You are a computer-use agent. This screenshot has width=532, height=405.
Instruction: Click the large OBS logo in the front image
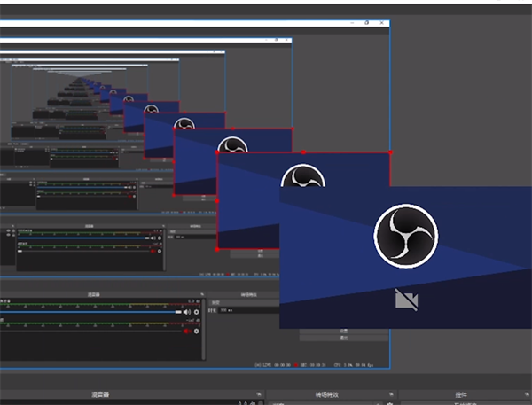coord(406,236)
